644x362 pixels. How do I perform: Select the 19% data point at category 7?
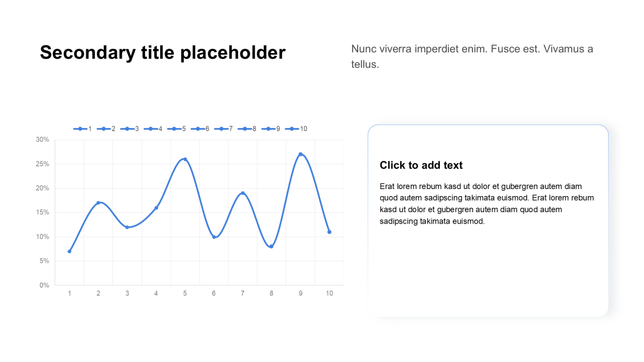(x=243, y=193)
